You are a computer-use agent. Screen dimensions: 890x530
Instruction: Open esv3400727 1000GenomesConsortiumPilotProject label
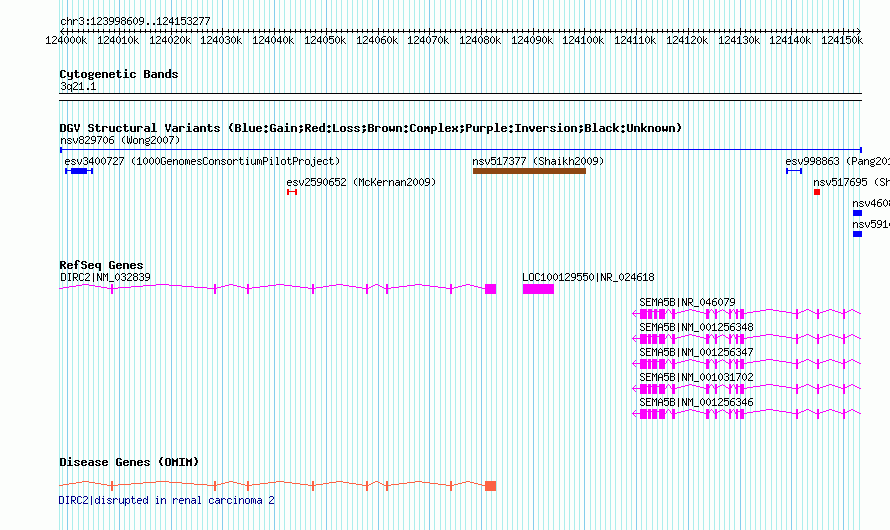point(202,161)
